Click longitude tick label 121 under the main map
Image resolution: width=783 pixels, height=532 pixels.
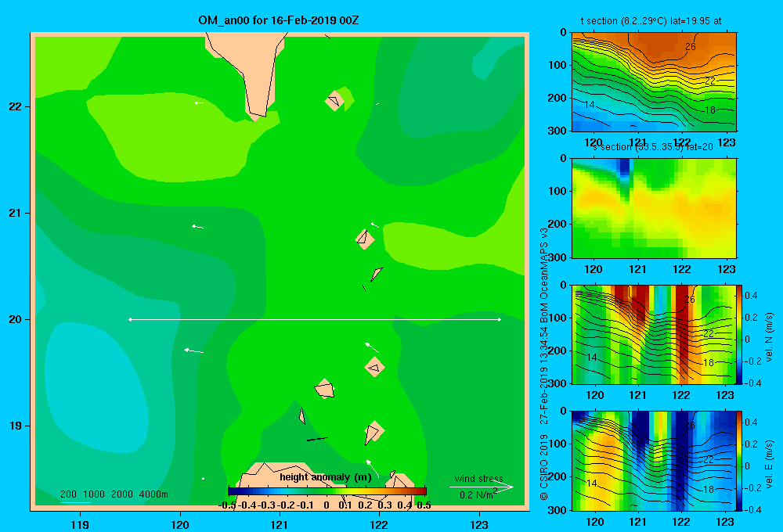click(x=280, y=524)
